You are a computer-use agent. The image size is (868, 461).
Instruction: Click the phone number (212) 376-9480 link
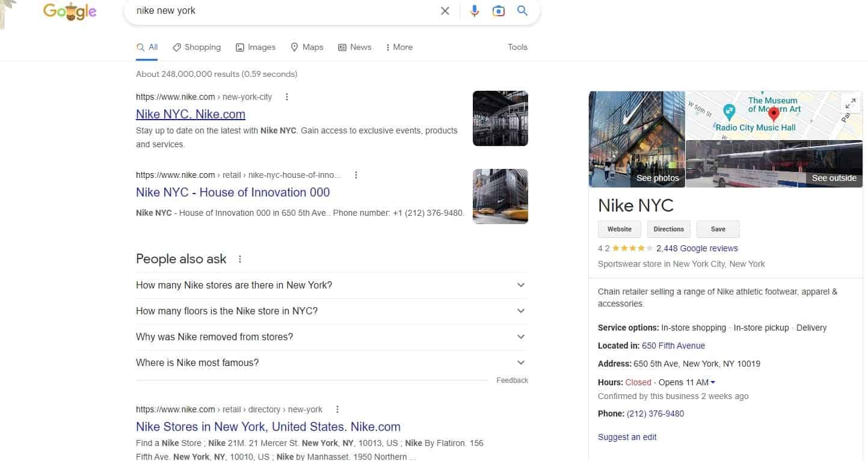coord(655,414)
